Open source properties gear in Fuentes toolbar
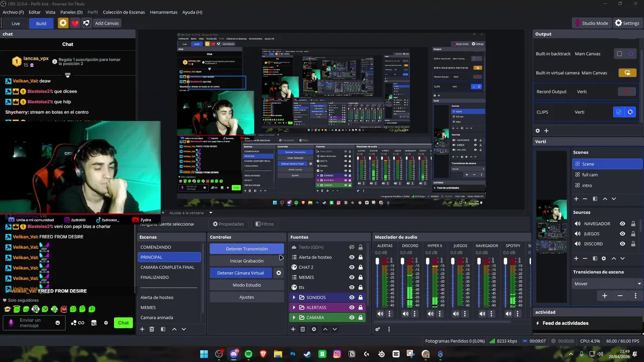644x362 pixels. [313, 329]
